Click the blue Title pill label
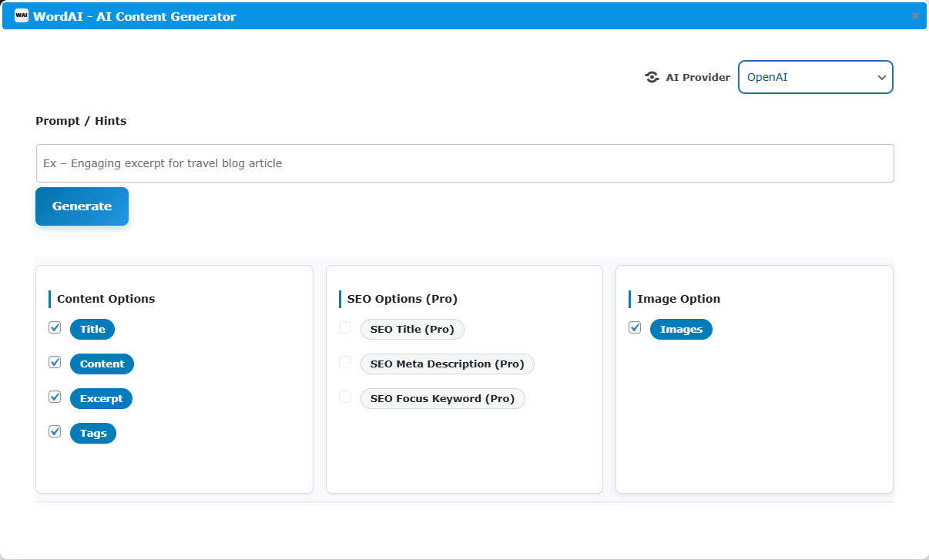 [x=92, y=329]
